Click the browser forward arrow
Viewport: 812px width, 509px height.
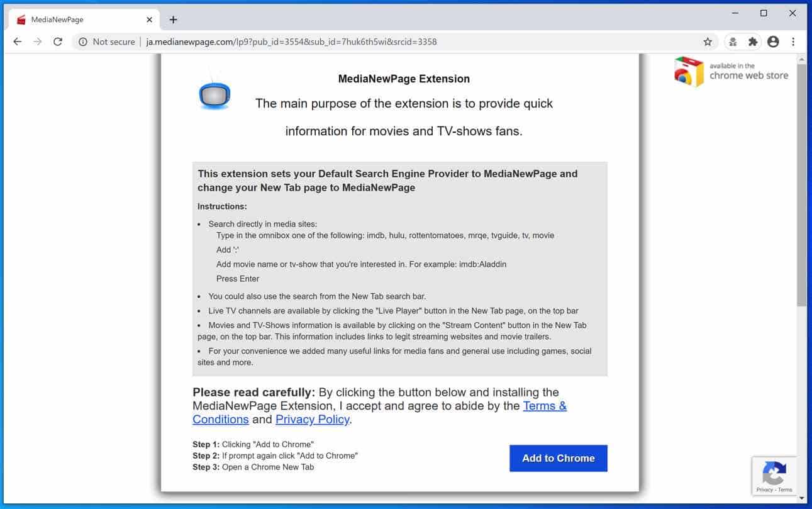[38, 42]
